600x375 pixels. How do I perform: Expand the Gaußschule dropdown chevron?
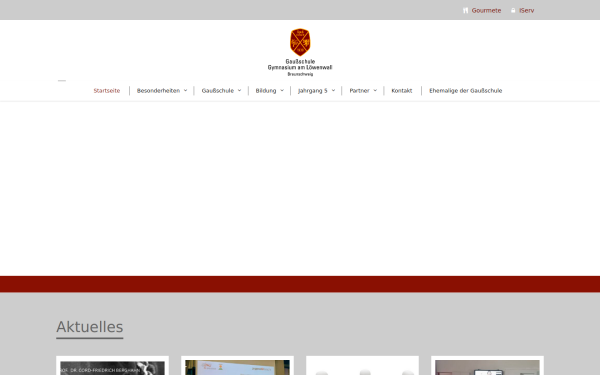tap(240, 91)
